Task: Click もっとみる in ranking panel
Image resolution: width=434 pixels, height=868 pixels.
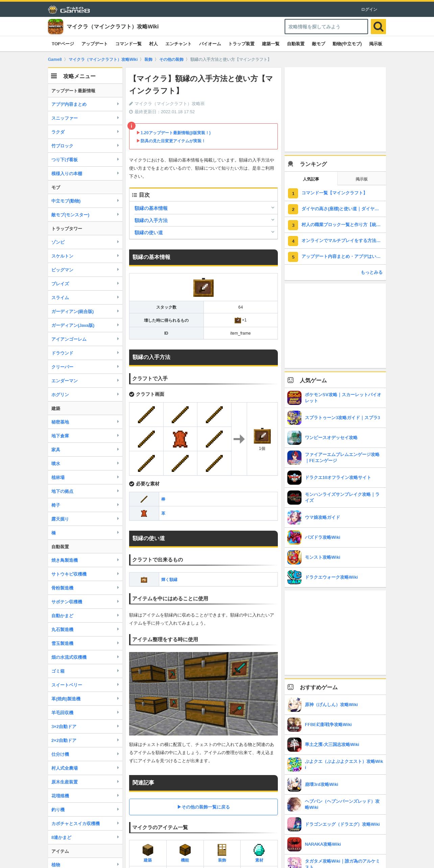Action: tap(372, 272)
